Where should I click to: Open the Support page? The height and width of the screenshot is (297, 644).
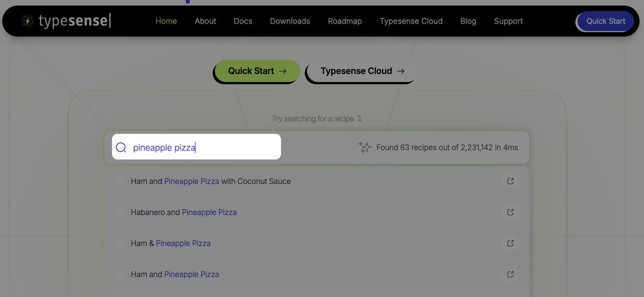point(508,21)
